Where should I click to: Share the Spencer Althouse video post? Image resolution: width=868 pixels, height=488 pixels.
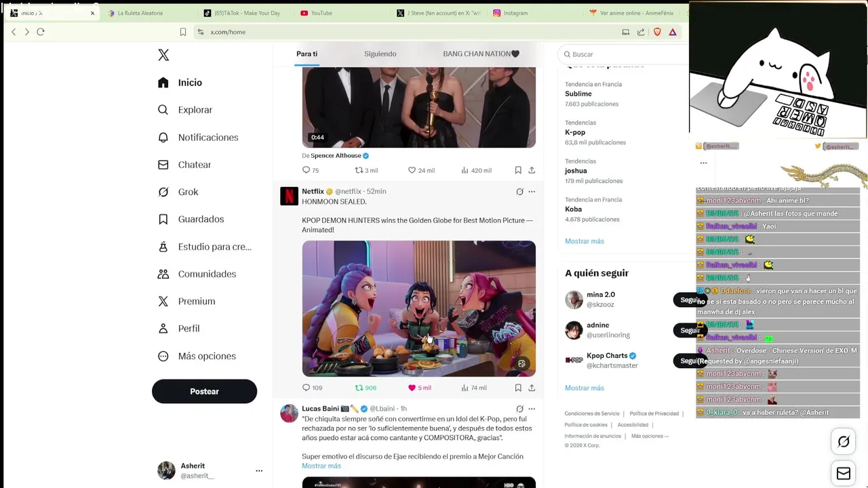pyautogui.click(x=532, y=170)
